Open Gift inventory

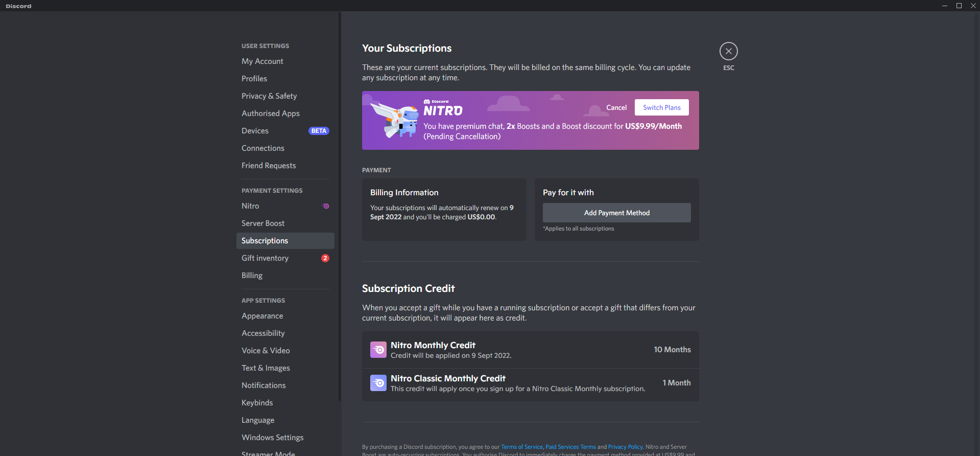[285, 258]
